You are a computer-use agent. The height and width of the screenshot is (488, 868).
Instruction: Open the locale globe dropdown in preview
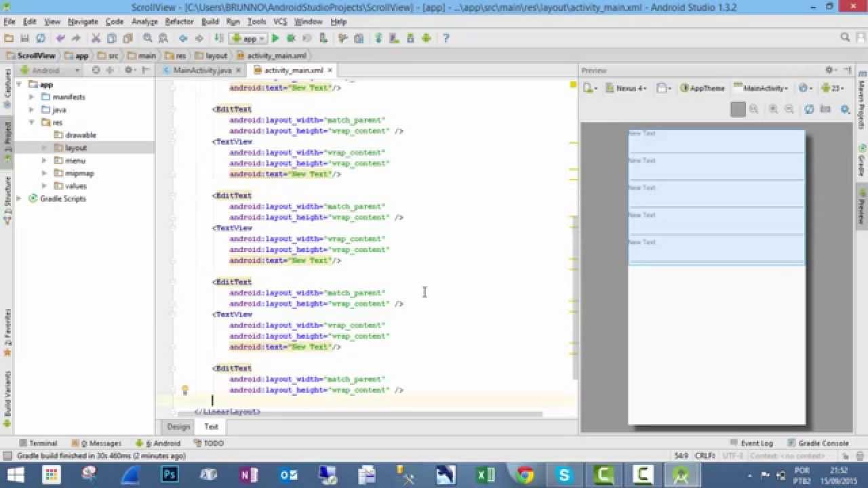pos(805,88)
